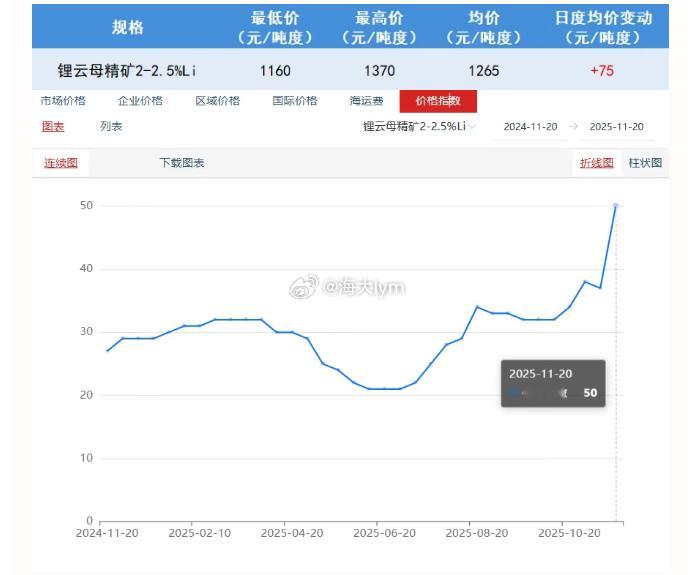Click the y-axis label 10
This screenshot has height=575, width=698.
[86, 458]
